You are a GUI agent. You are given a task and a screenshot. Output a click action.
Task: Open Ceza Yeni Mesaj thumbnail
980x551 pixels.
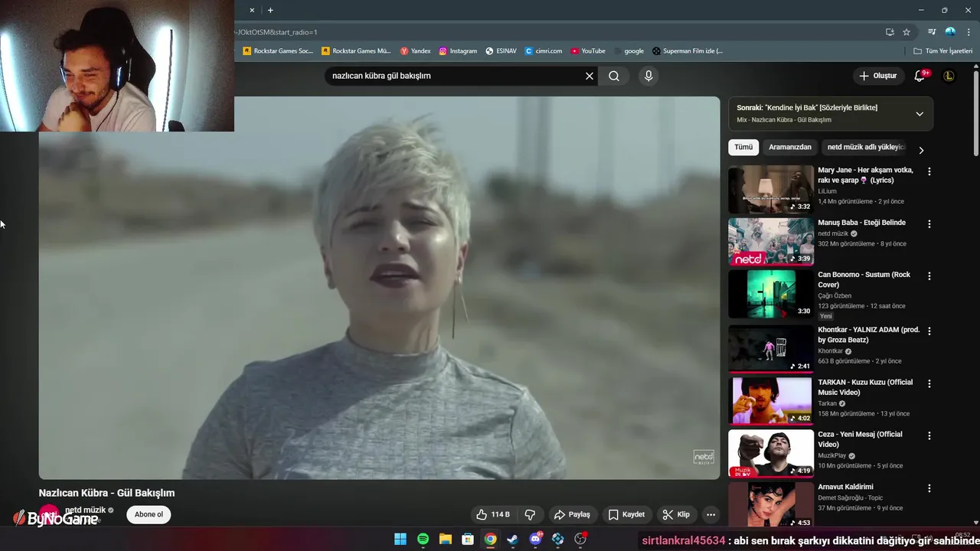pyautogui.click(x=770, y=452)
